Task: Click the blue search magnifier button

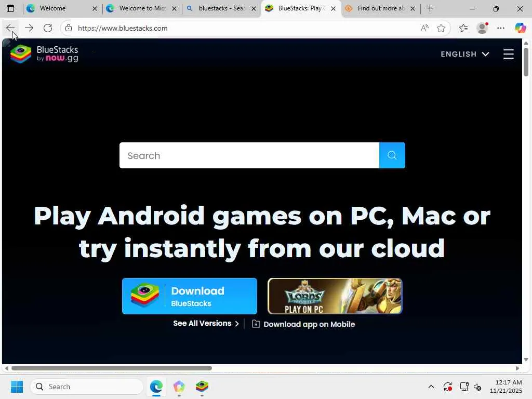Action: pyautogui.click(x=392, y=155)
